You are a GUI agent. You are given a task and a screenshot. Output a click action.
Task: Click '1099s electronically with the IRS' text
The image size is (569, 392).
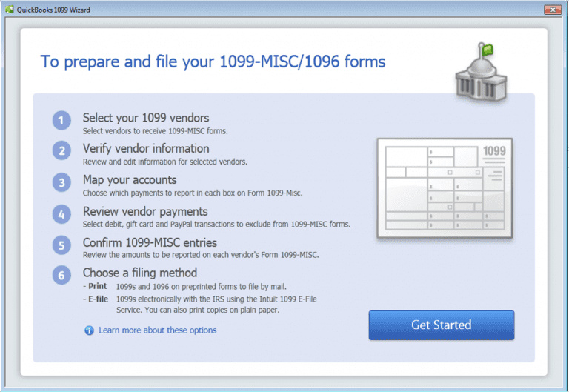tap(216, 305)
